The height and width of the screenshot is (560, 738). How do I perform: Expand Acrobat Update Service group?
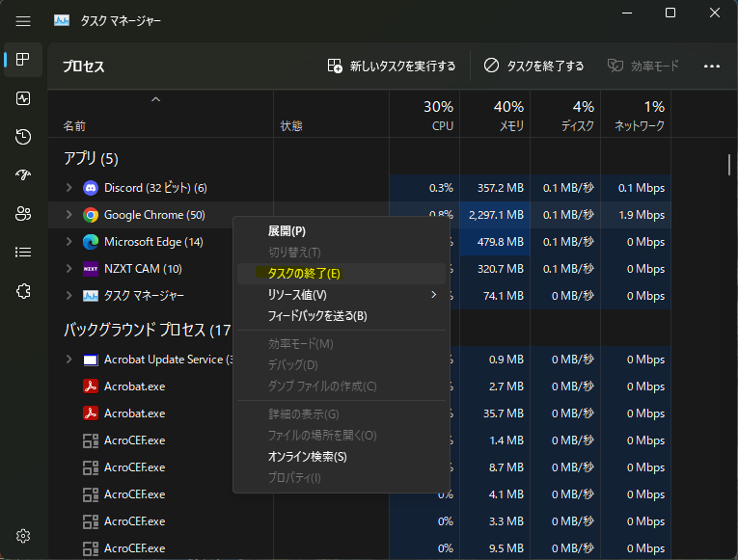pos(69,360)
